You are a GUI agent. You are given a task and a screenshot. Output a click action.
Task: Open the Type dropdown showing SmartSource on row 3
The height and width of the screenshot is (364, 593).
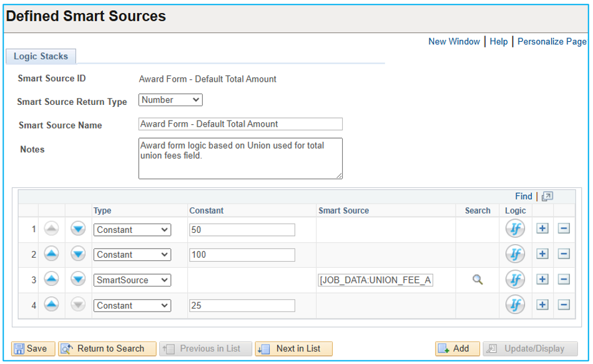click(132, 280)
